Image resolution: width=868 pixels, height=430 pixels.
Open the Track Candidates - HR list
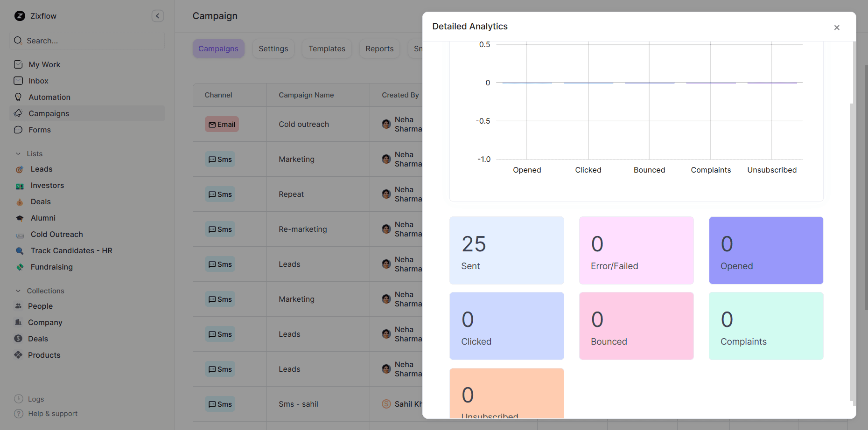(x=71, y=250)
